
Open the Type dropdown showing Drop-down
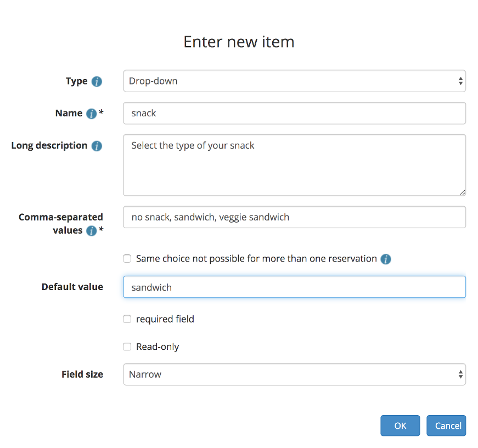[294, 81]
